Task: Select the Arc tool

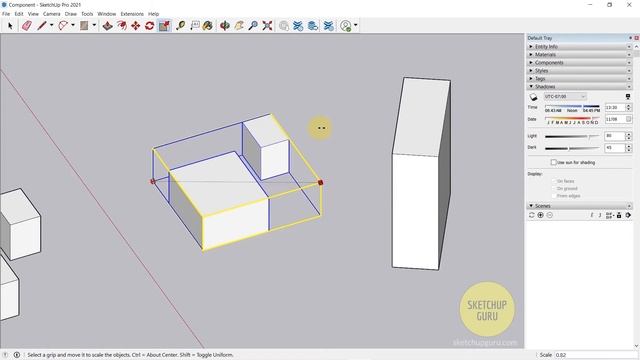Action: (63, 26)
